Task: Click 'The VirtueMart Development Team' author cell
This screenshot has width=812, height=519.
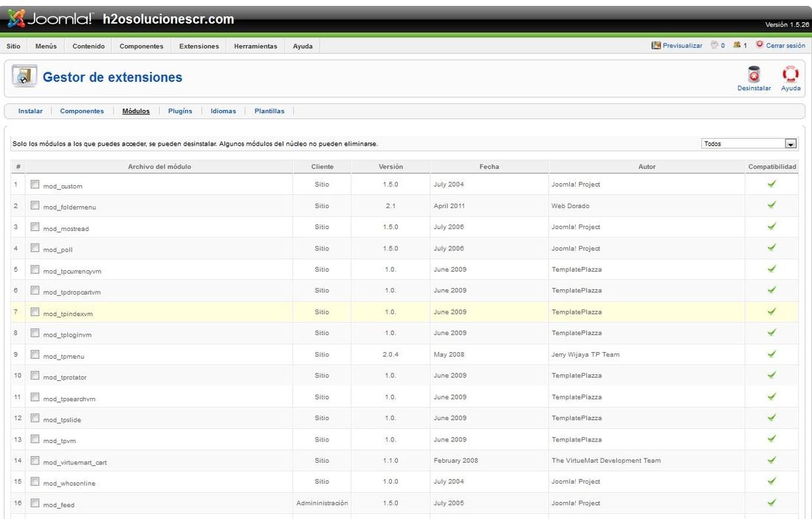Action: pos(606,460)
